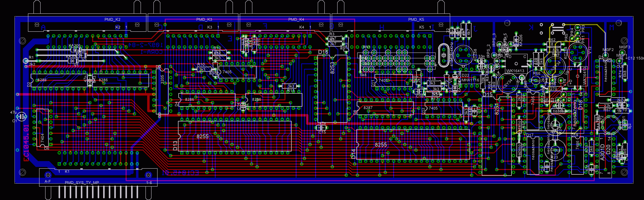The image size is (644, 200).
Task: Click the MHA1116 D22 component
Action: point(470,80)
